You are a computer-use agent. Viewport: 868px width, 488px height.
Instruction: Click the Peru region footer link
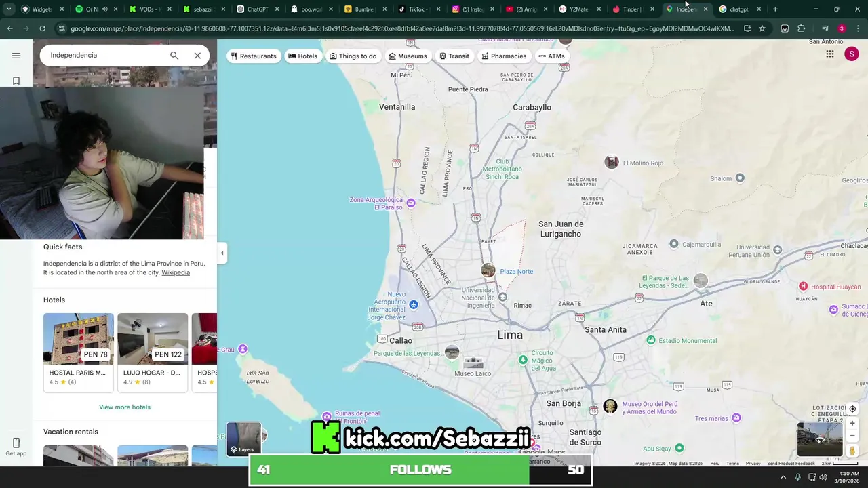(x=715, y=464)
